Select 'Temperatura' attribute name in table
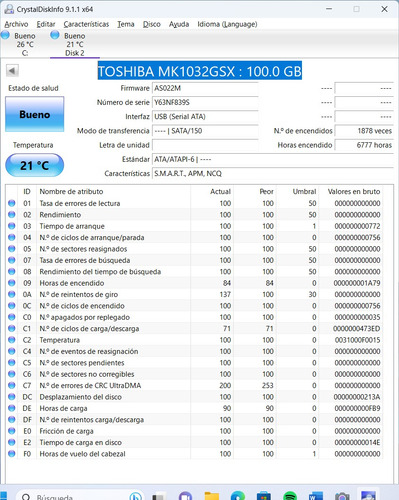Viewport: 399px width, 500px height. tap(60, 340)
